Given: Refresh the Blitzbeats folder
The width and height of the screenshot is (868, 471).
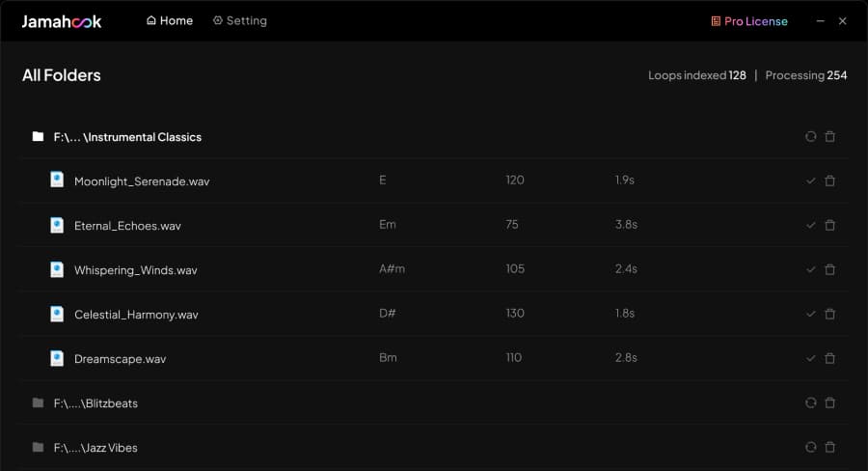Looking at the screenshot, I should 810,402.
